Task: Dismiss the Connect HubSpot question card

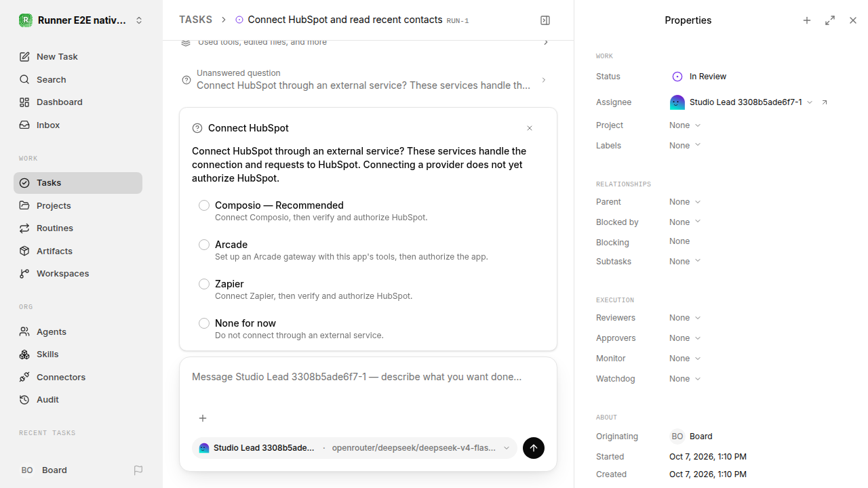Action: coord(530,128)
